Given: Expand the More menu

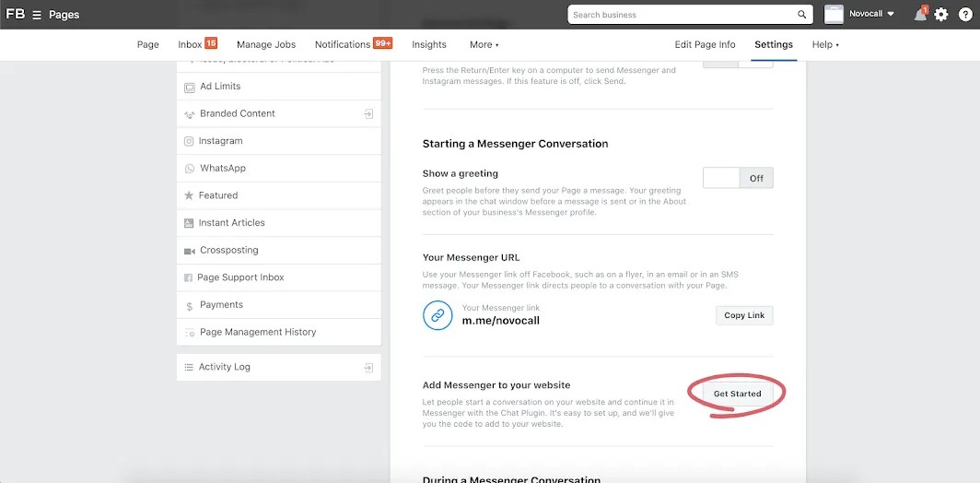Looking at the screenshot, I should 484,44.
